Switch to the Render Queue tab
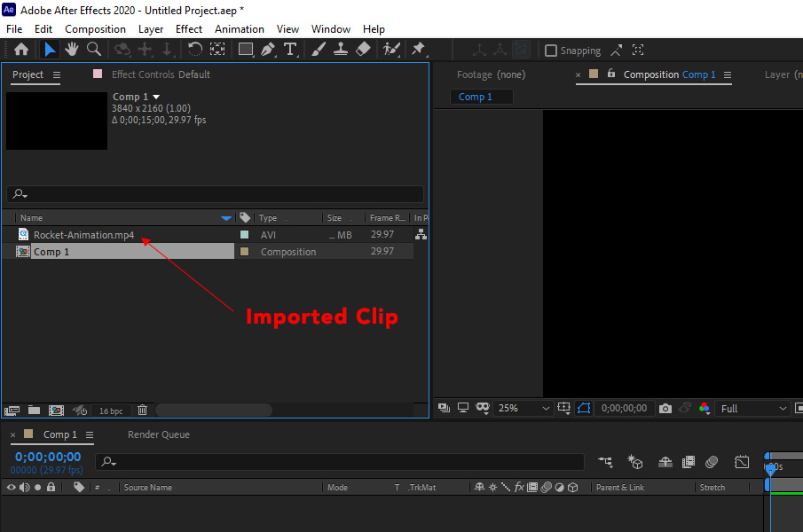803x532 pixels. click(x=158, y=434)
